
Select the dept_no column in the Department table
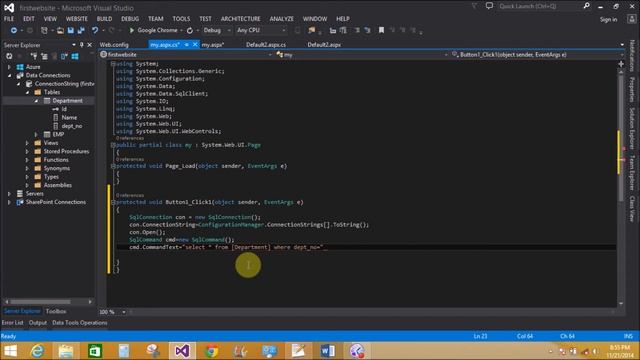(x=72, y=126)
